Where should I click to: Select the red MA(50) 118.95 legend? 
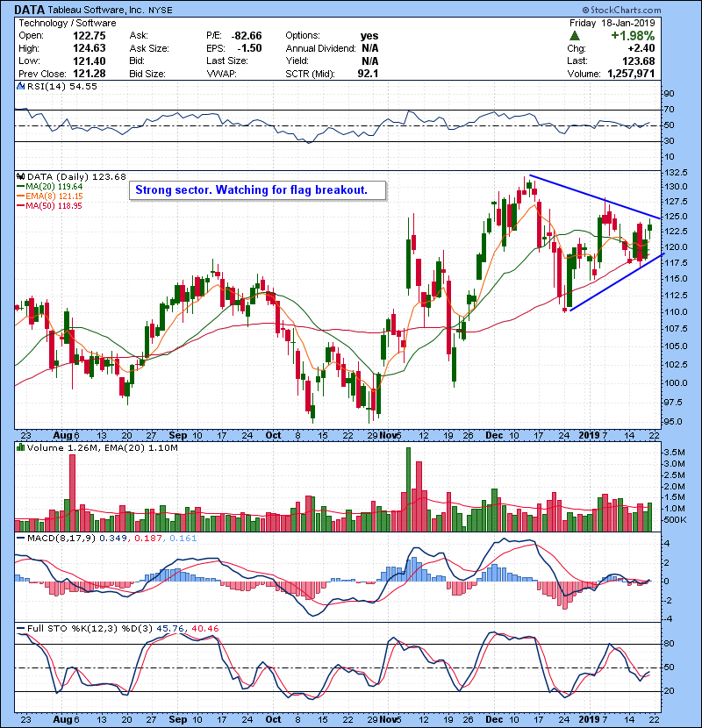click(50, 205)
